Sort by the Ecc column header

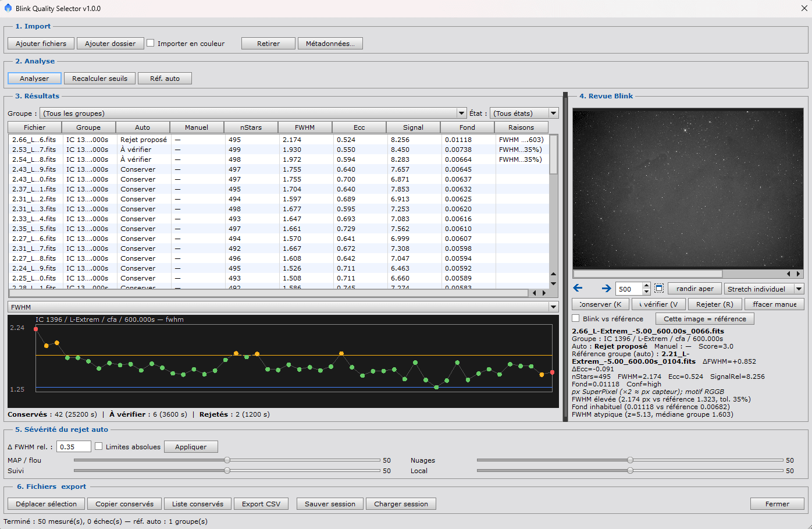[x=359, y=127]
